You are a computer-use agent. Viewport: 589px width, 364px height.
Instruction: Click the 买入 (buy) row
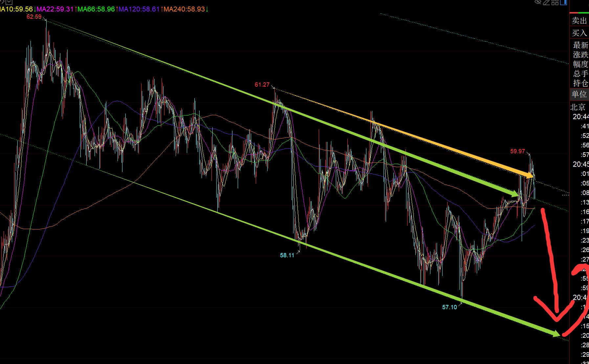coord(579,33)
